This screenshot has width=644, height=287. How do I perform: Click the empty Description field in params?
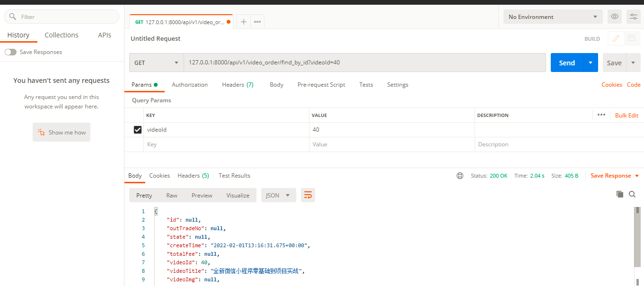pyautogui.click(x=559, y=144)
